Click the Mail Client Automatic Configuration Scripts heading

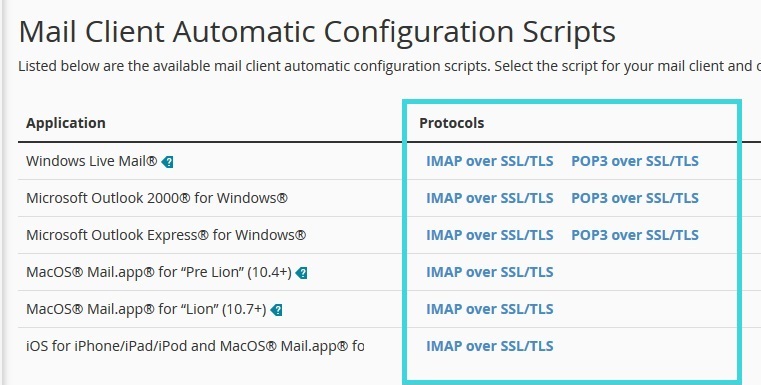click(317, 32)
